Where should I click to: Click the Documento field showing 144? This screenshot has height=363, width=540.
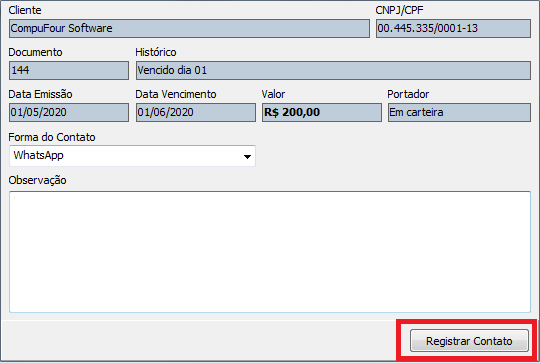pyautogui.click(x=69, y=70)
